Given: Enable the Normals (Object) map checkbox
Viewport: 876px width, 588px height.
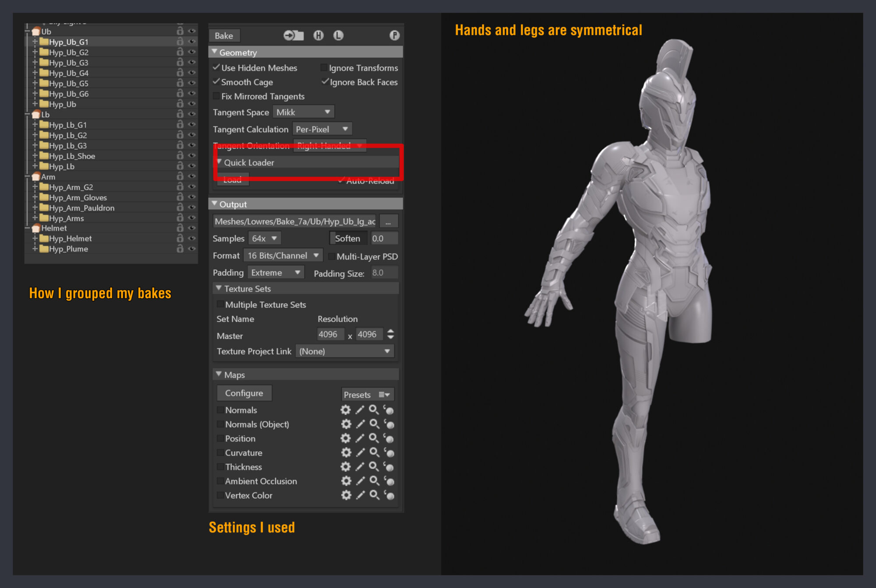Looking at the screenshot, I should (220, 424).
